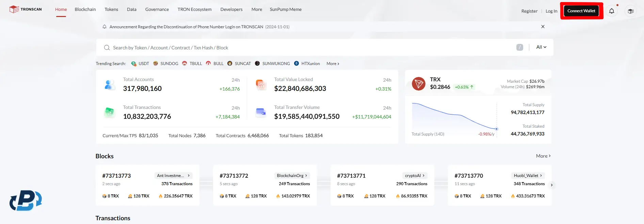Click the Total Supply chart endpoint marker
644x224 pixels.
pos(497,129)
